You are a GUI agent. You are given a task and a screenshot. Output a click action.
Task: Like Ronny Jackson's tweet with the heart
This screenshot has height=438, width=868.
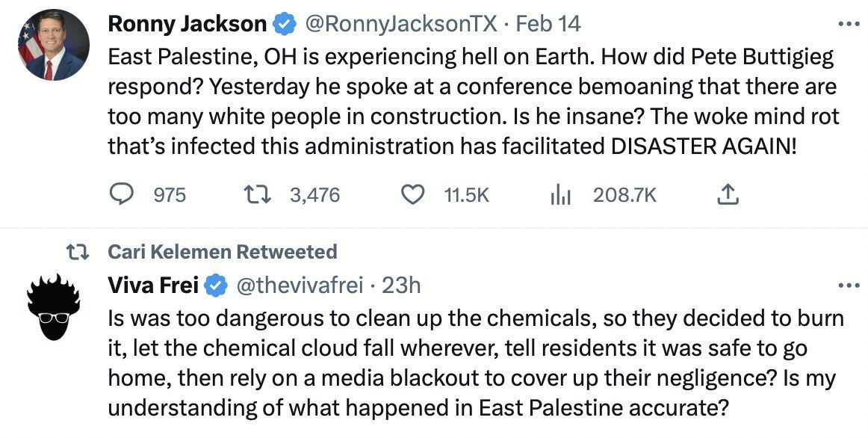coord(412,195)
